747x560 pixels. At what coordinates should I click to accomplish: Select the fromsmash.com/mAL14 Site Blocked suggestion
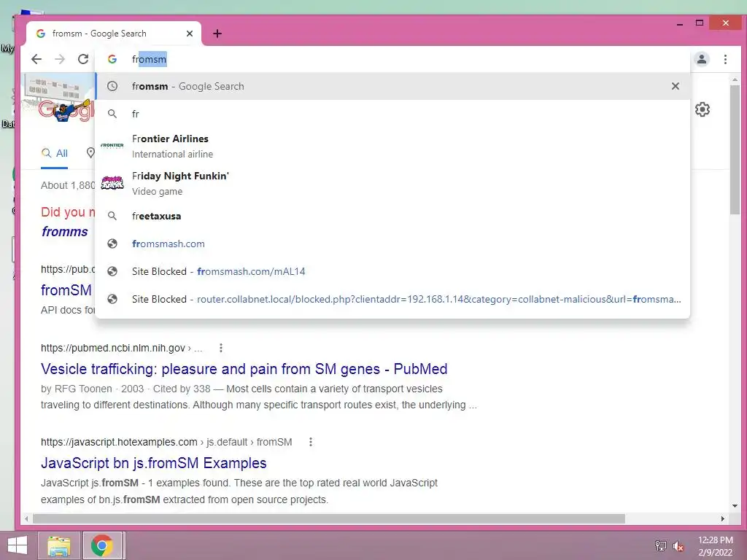click(x=392, y=271)
